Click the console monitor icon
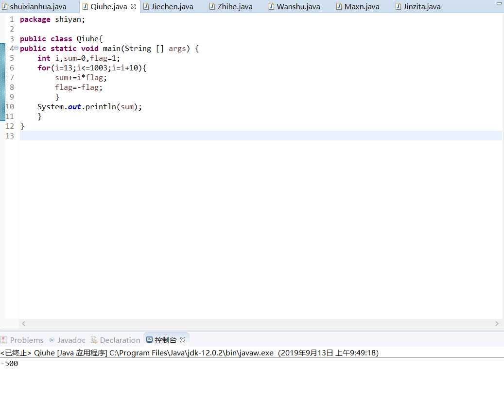 click(150, 340)
